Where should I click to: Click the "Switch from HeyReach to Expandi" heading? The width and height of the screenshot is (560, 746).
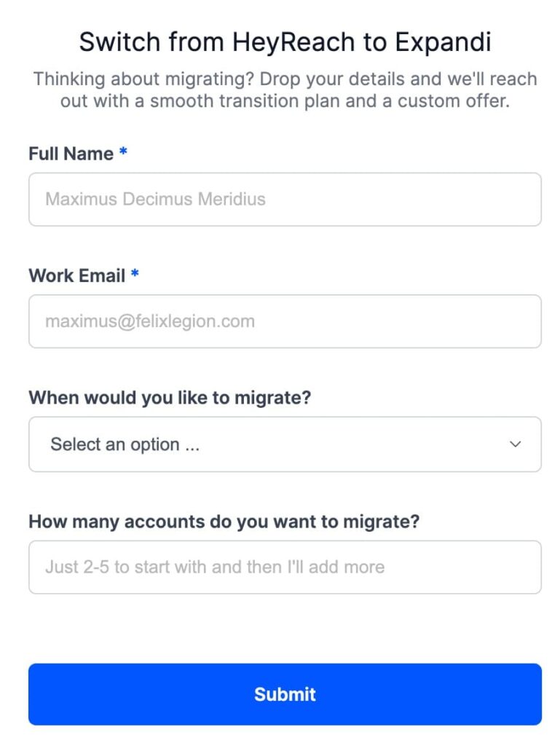click(x=285, y=42)
